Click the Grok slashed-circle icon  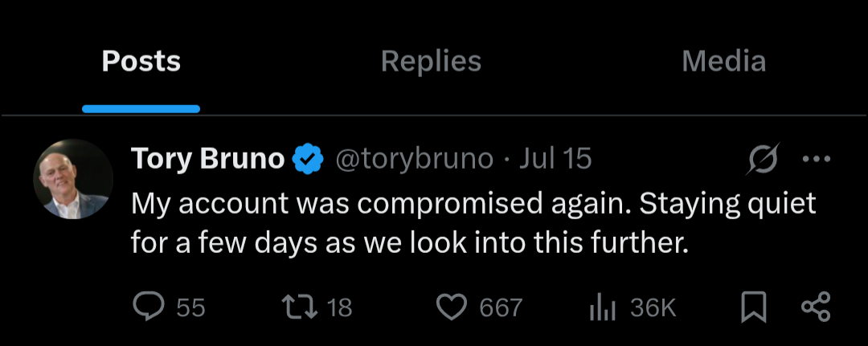point(762,161)
